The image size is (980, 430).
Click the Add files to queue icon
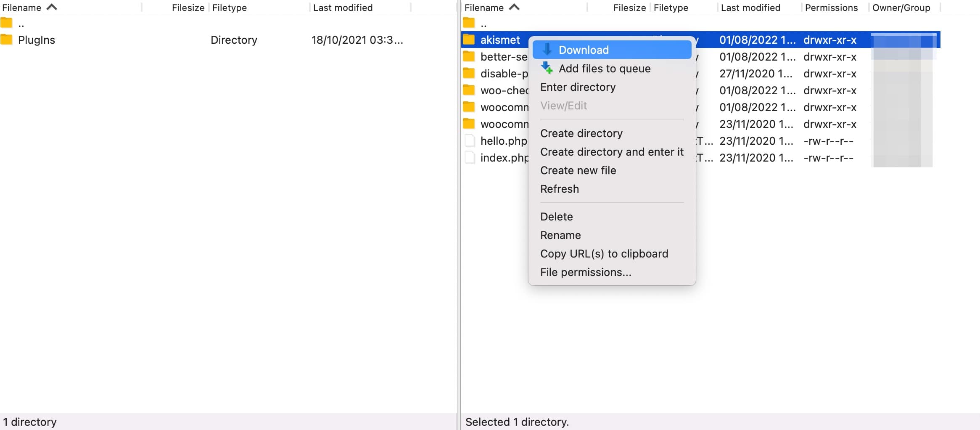point(547,68)
